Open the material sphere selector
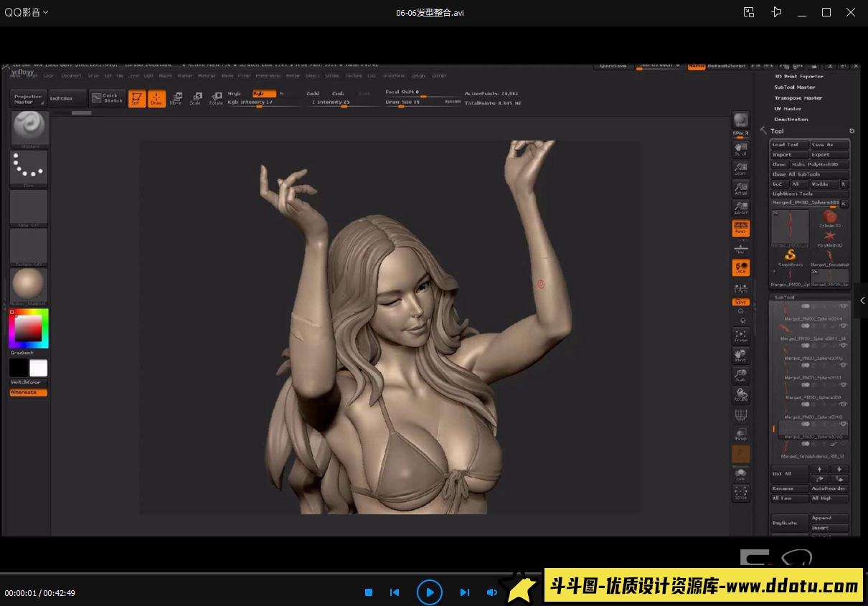The height and width of the screenshot is (606, 868). (29, 285)
